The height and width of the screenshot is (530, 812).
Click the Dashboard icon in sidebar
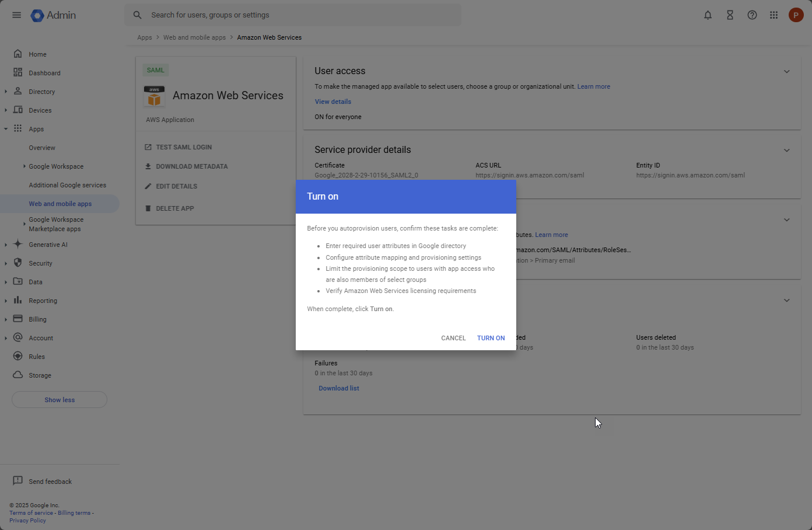(17, 72)
